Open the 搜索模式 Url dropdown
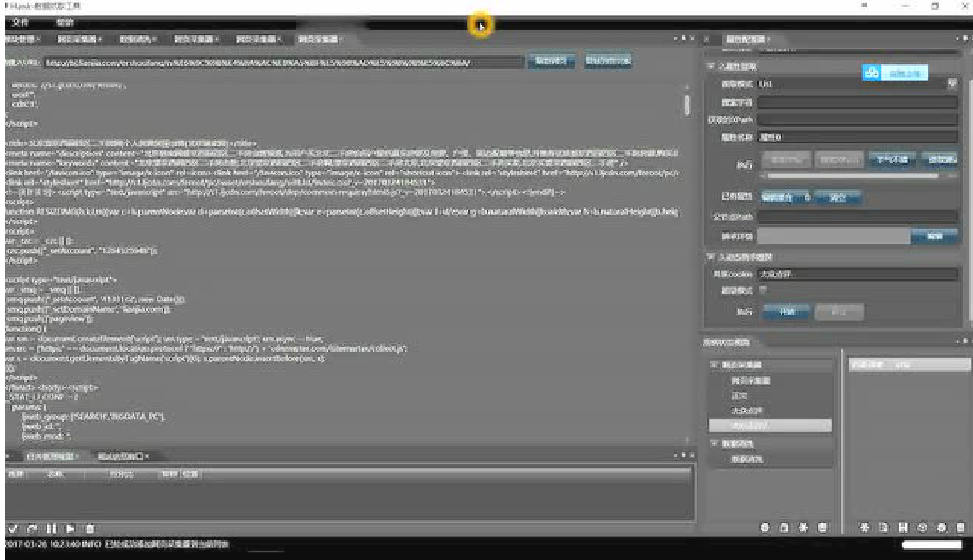The image size is (973, 560). point(857,84)
